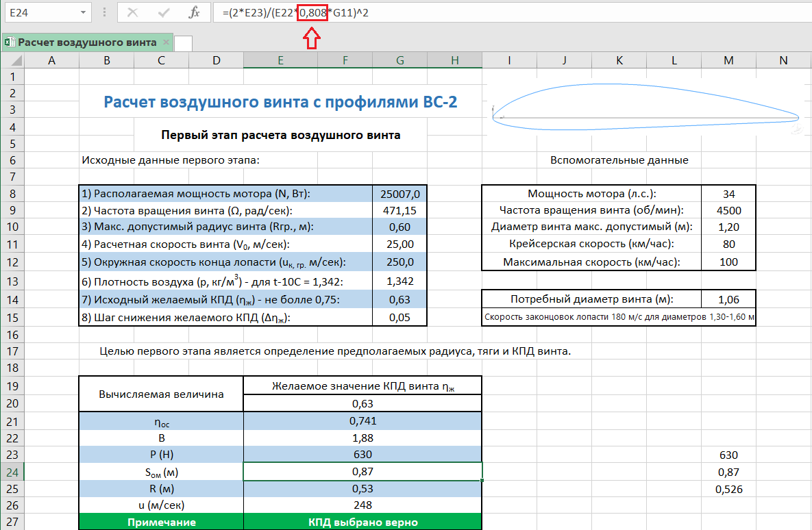812x530 pixels.
Task: Select the motor power cell with 25007,0
Action: 400,194
